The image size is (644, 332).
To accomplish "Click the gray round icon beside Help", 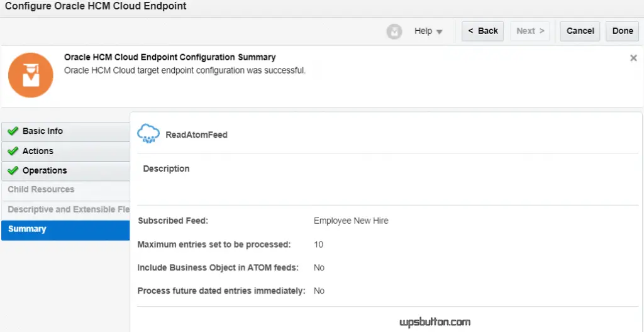I will coord(394,31).
